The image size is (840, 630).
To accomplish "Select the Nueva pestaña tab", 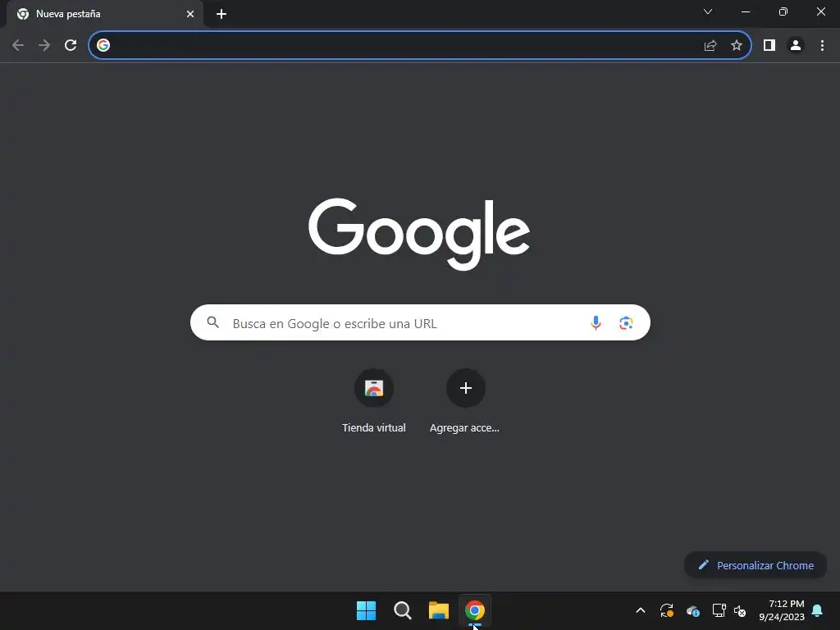I will [x=104, y=14].
